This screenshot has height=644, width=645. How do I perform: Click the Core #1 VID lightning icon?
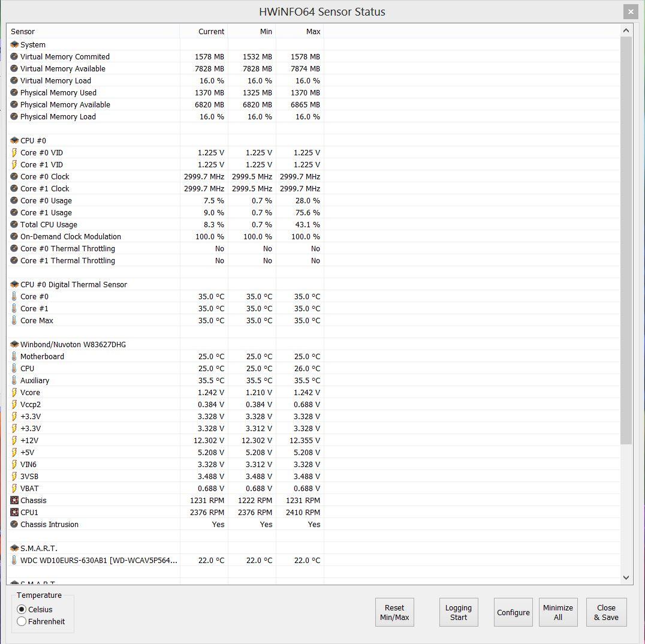14,165
